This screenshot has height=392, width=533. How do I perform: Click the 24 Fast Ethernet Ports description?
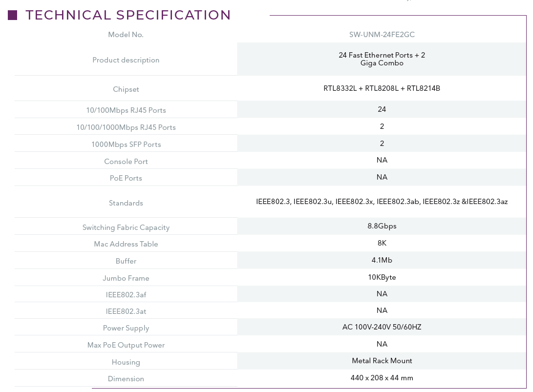click(x=382, y=59)
